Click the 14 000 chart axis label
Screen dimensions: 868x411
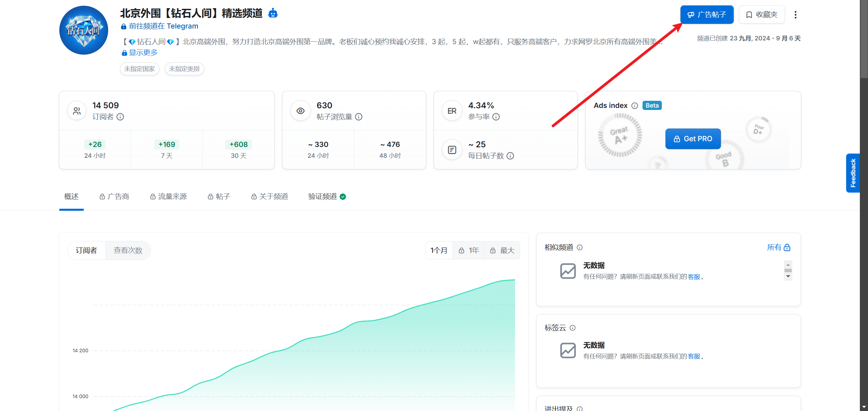(80, 396)
